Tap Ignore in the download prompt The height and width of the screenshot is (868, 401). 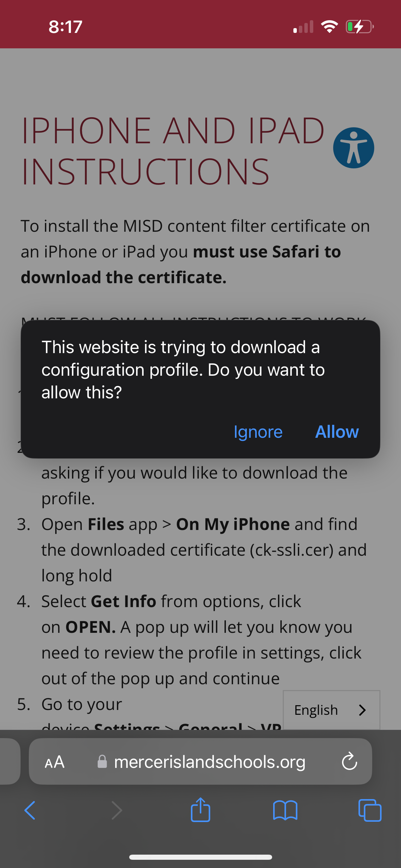[x=258, y=432]
